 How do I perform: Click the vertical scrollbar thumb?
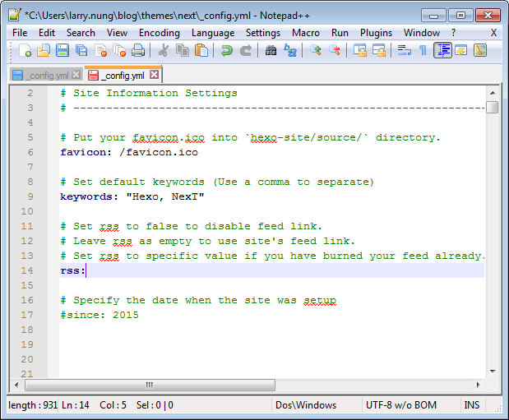tap(493, 108)
